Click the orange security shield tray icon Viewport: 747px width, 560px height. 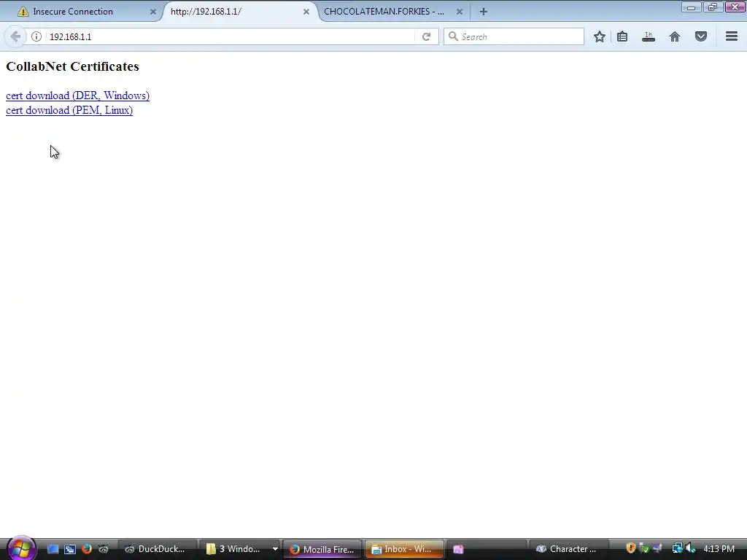pyautogui.click(x=631, y=548)
